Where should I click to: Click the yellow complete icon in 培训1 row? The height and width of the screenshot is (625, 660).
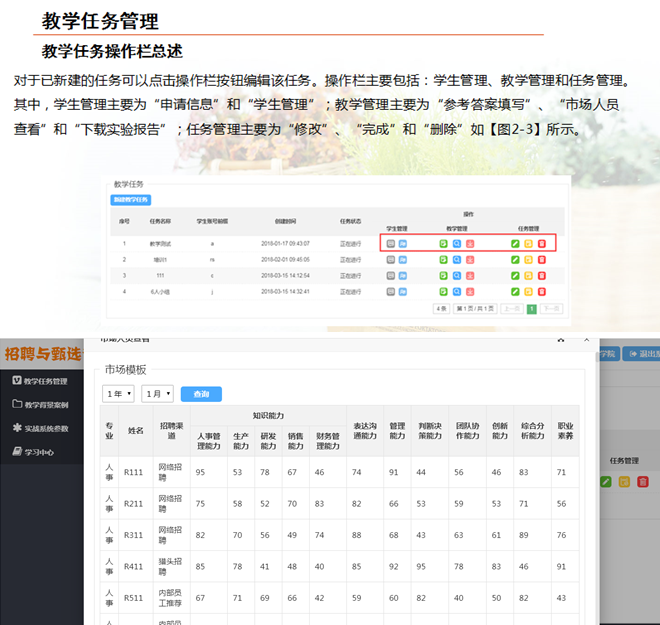[528, 258]
